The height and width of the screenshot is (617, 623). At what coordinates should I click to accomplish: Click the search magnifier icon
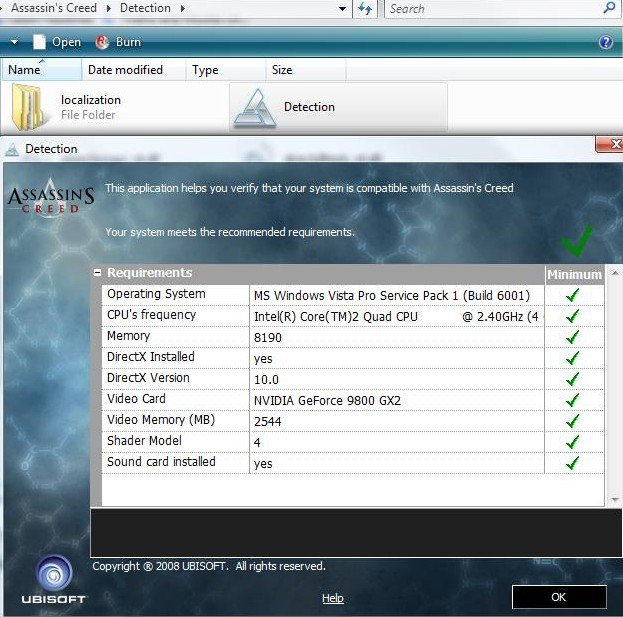[609, 7]
